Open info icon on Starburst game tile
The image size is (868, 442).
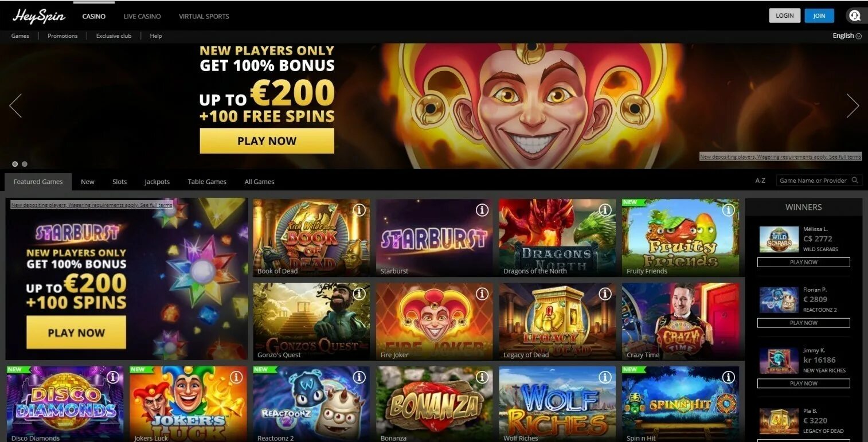tap(482, 210)
